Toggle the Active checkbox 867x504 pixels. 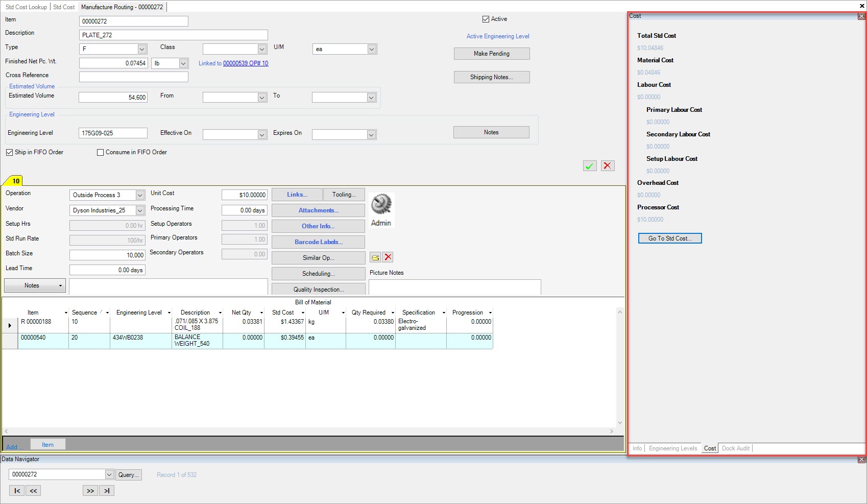click(x=486, y=19)
